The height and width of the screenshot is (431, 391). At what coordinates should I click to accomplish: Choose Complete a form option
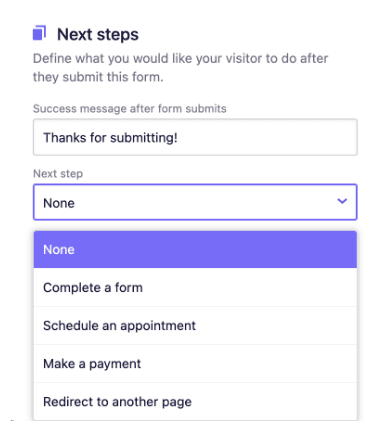coord(195,287)
